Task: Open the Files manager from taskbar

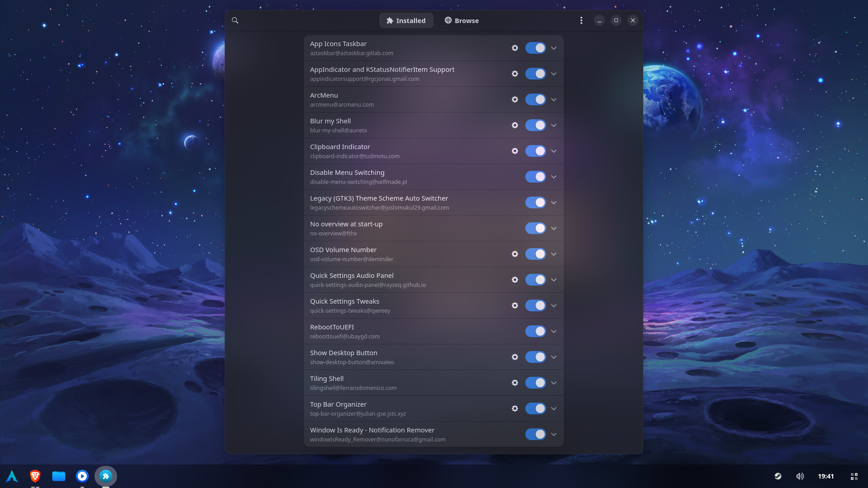Action: click(x=59, y=476)
